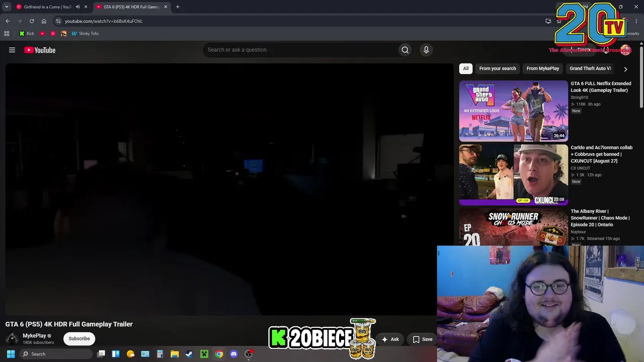644x362 pixels.
Task: Open Task View on the taskbar
Action: [101, 354]
